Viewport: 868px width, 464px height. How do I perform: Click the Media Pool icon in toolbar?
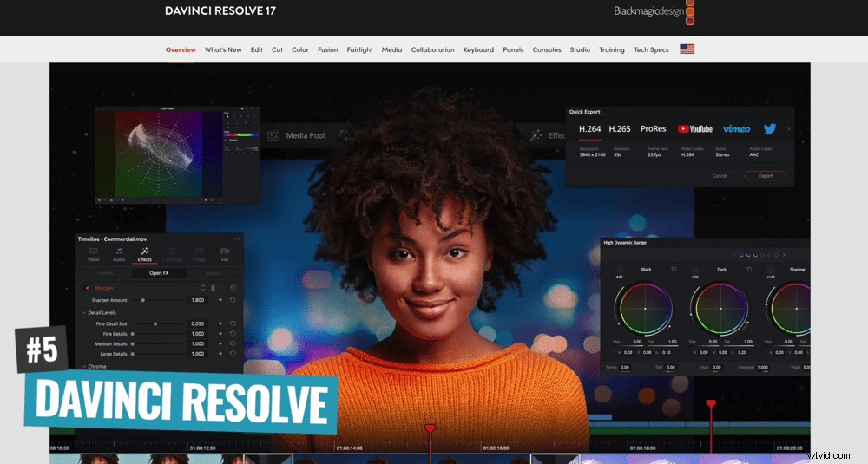pos(273,135)
